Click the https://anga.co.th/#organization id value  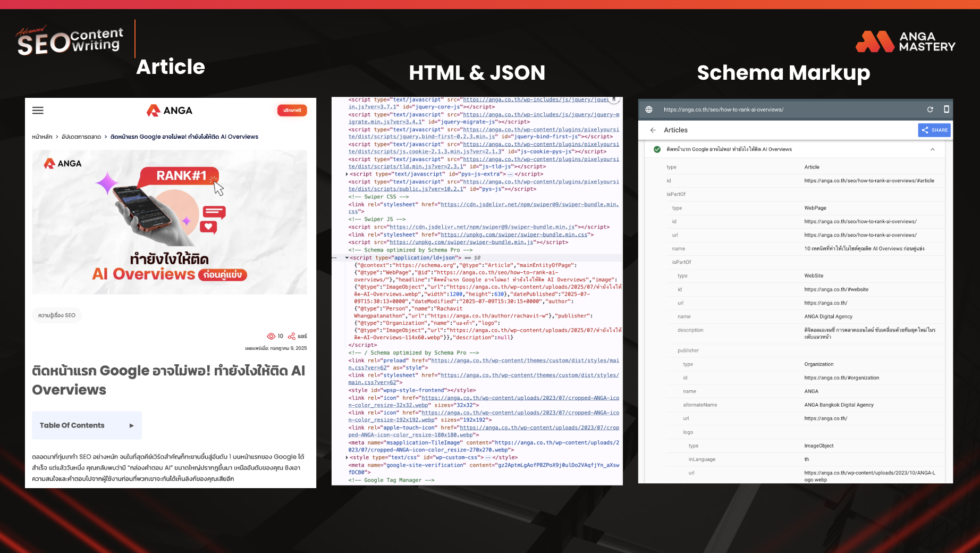coord(841,378)
